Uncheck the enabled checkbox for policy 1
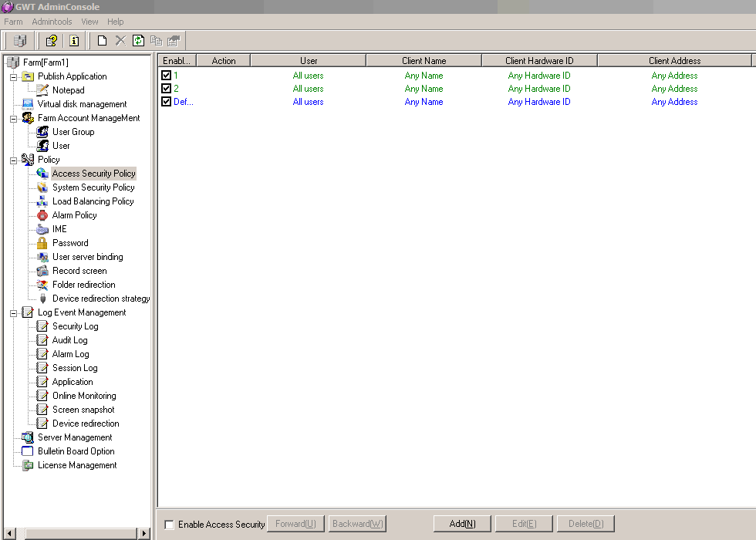The height and width of the screenshot is (540, 756). tap(166, 76)
